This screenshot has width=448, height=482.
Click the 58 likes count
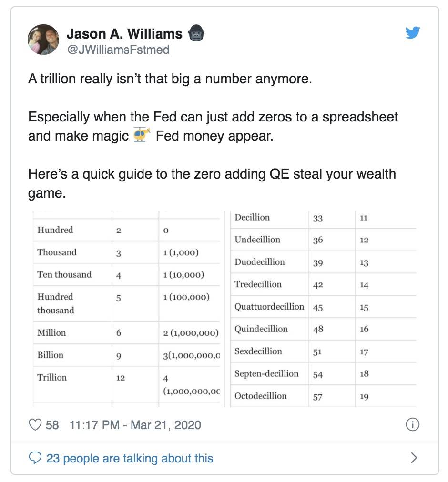pyautogui.click(x=52, y=425)
